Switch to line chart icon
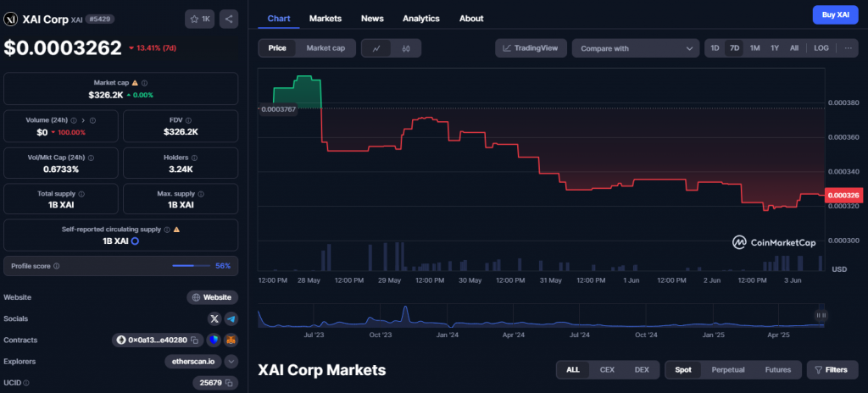 [376, 48]
